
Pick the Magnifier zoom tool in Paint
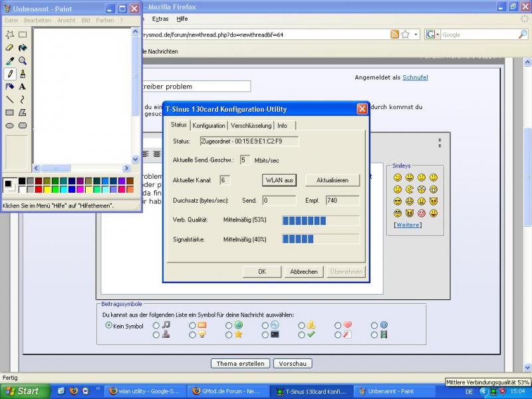(23, 61)
